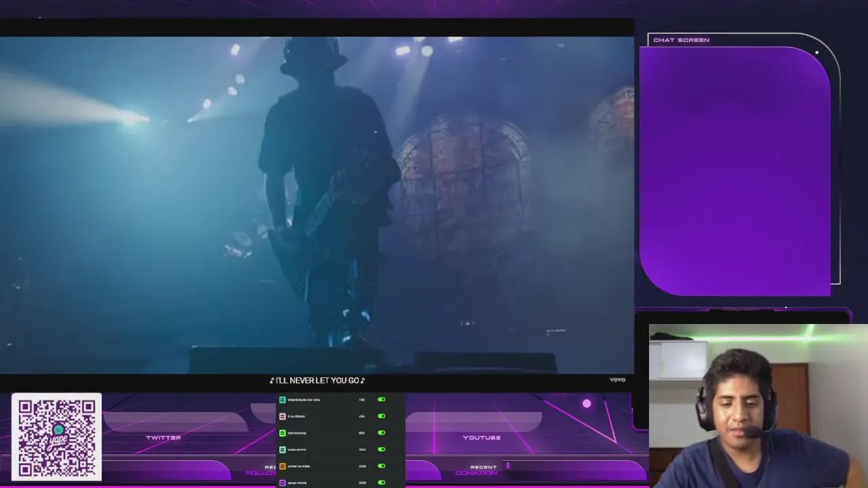Click the cost value 600 in the rewards list
Screen dimensions: 868x488
[361, 433]
